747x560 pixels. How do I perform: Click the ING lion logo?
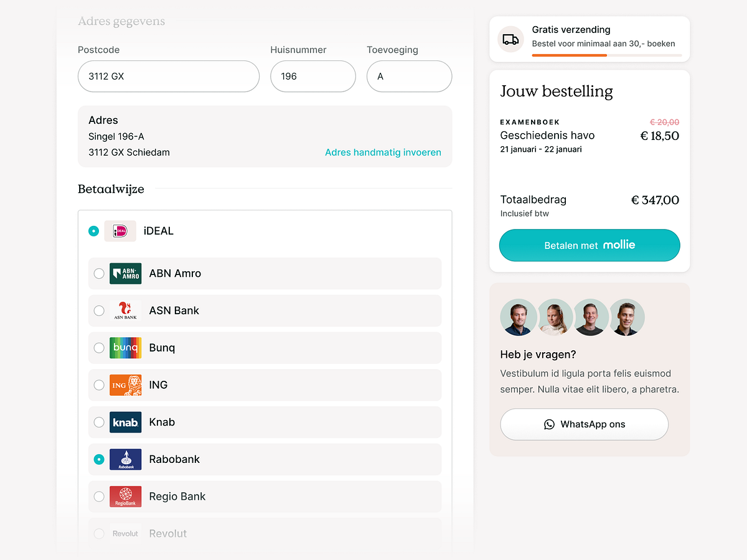point(125,385)
